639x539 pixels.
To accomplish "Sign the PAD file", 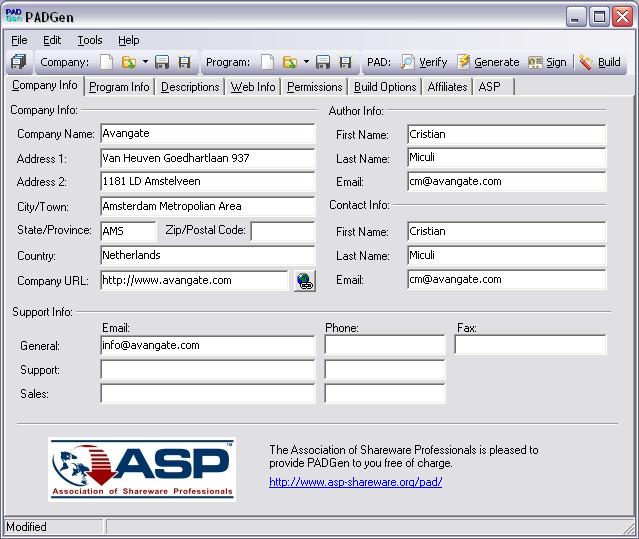I will click(547, 62).
